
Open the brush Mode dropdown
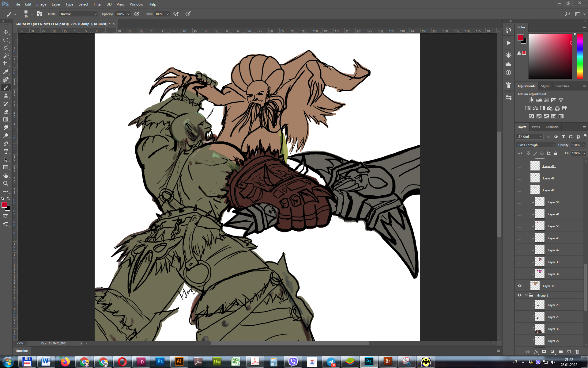78,14
